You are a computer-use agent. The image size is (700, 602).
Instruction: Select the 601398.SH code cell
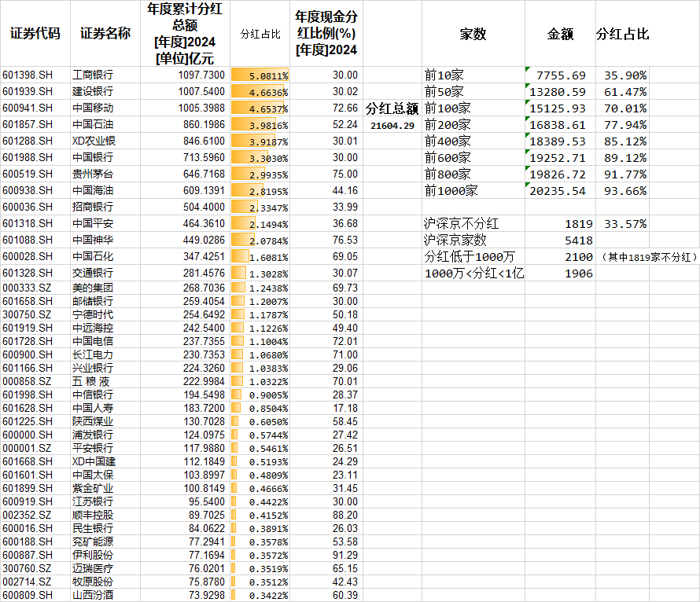30,75
